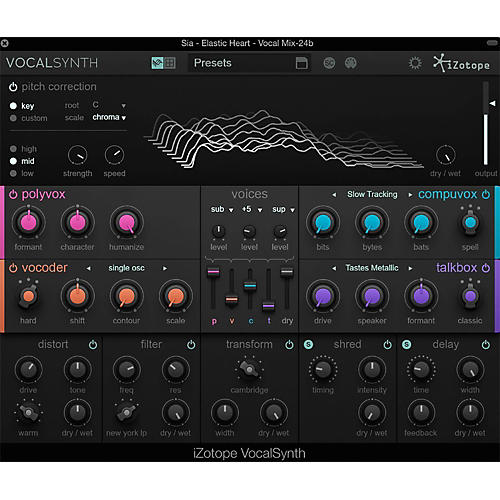Select low vocal range
500x500 pixels.
coord(13,173)
